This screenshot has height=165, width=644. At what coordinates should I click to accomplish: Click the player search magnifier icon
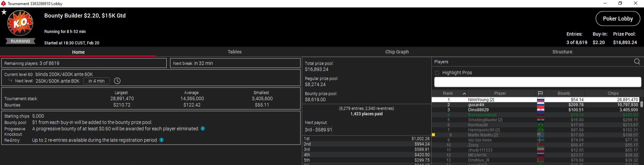pyautogui.click(x=637, y=61)
